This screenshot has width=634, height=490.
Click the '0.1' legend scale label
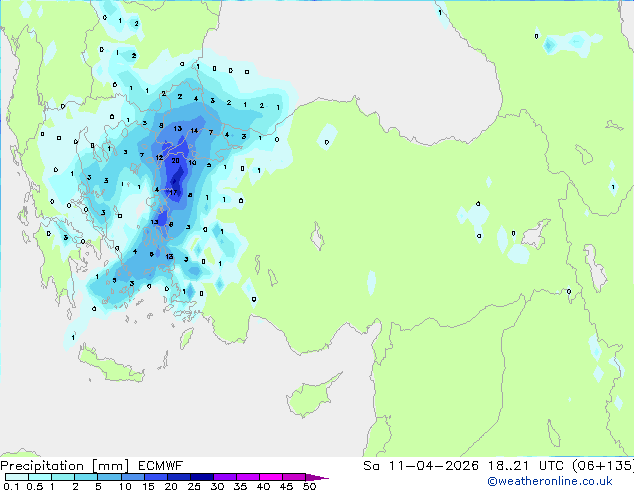pyautogui.click(x=11, y=486)
